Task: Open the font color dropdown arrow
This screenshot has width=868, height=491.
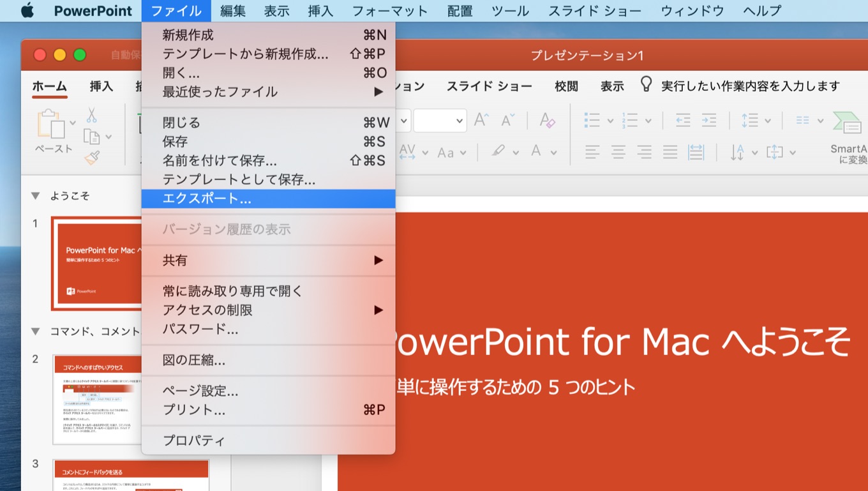Action: pyautogui.click(x=553, y=153)
